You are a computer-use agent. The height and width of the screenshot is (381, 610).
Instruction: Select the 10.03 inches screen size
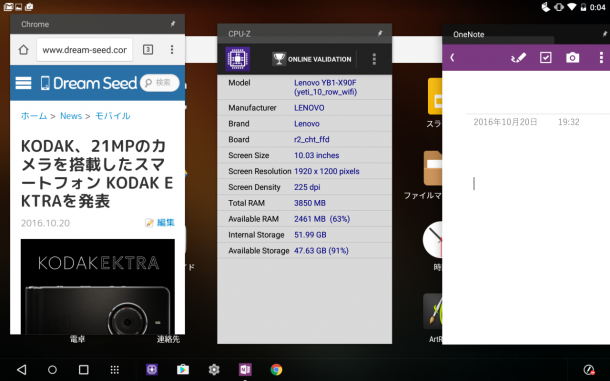[317, 155]
